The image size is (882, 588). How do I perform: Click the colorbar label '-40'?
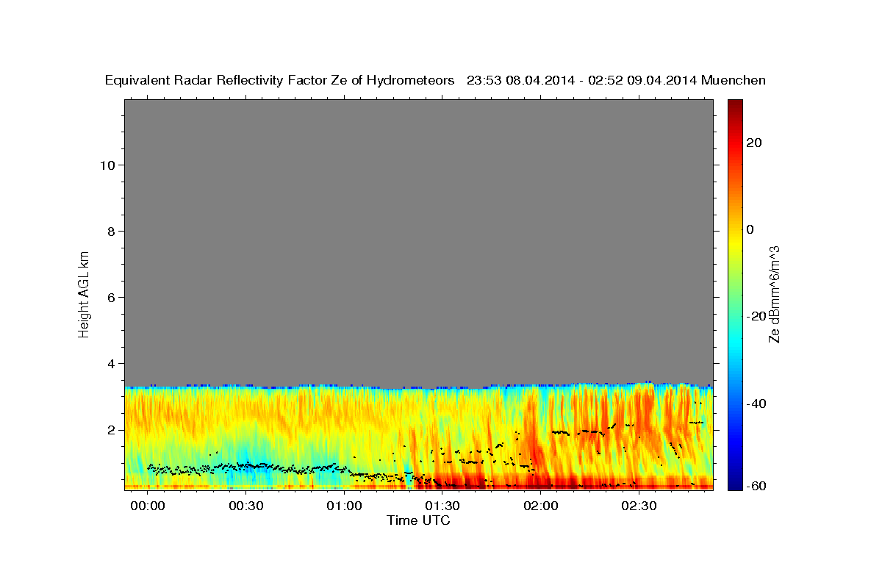click(x=756, y=404)
